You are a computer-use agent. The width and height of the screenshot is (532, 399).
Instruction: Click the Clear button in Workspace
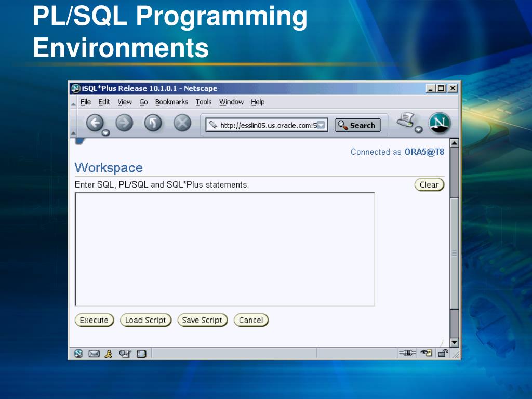click(x=429, y=184)
